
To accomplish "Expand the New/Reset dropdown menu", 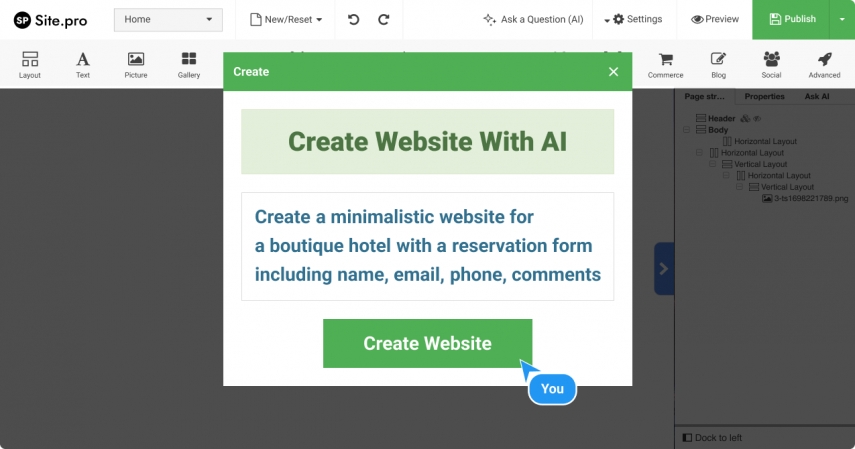I will tap(286, 20).
